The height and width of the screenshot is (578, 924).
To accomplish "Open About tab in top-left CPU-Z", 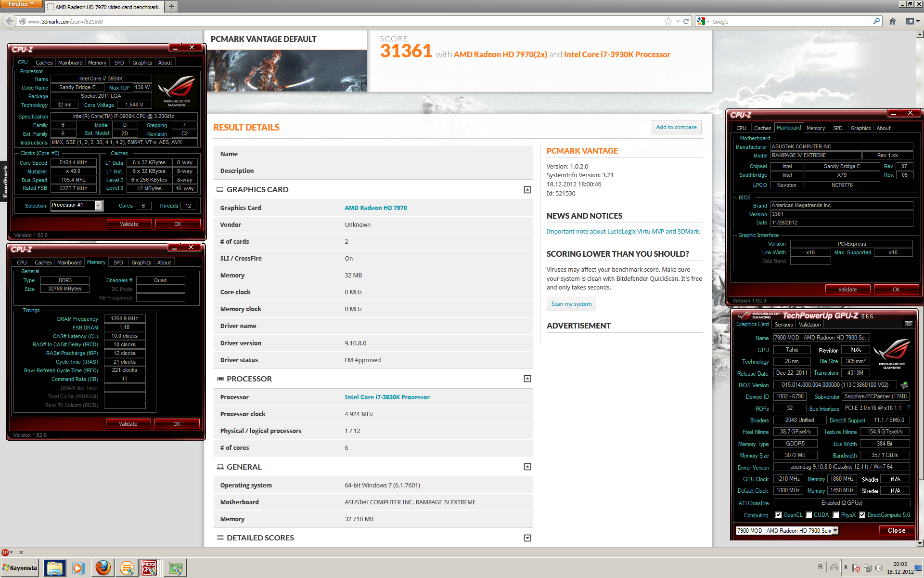I will 165,63.
